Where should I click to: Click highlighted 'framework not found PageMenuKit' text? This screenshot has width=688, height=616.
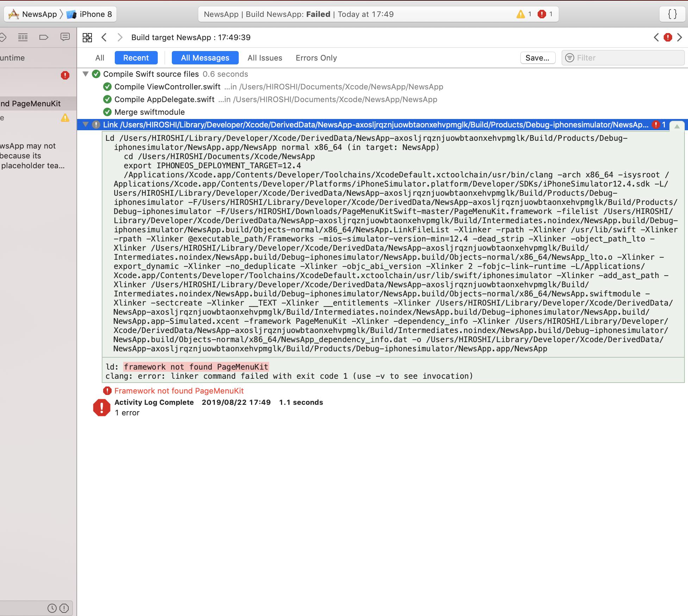196,367
